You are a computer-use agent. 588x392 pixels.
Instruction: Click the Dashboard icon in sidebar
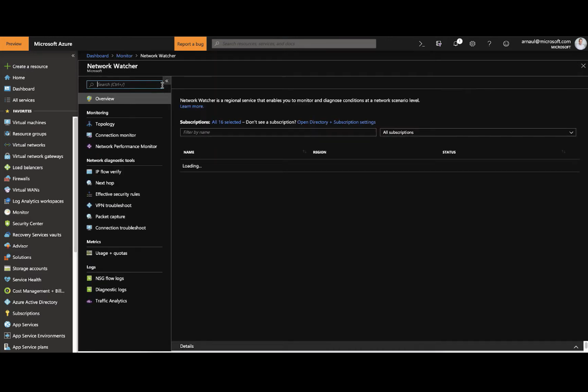[x=7, y=89]
